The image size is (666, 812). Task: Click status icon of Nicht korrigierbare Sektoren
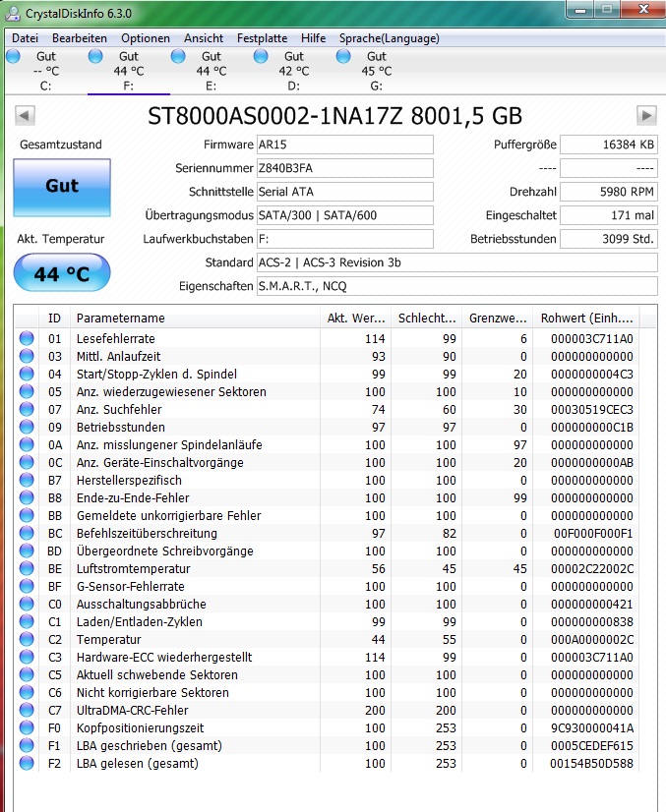(27, 692)
